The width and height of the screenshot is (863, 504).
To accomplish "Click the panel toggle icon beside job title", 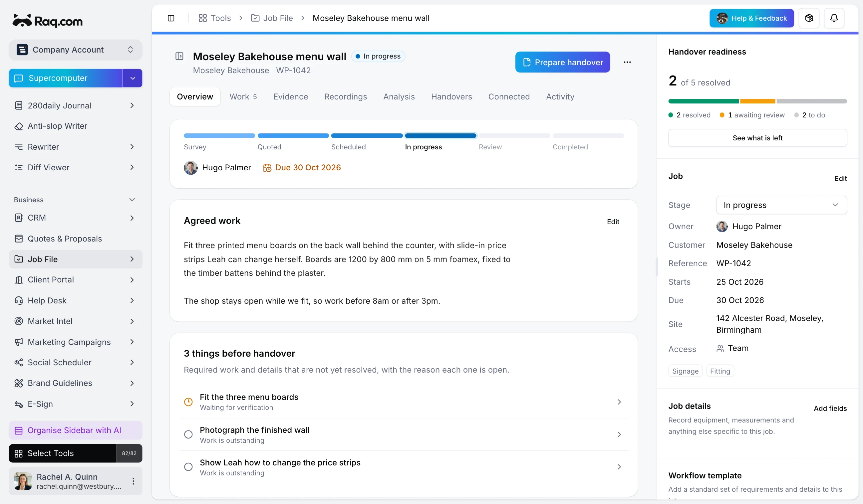I will (x=179, y=56).
